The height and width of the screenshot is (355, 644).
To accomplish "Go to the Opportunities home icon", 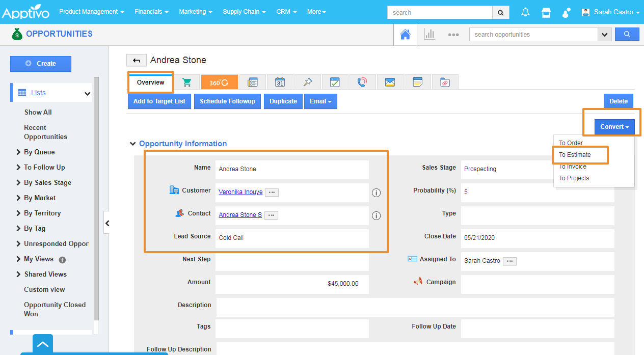I will (405, 34).
